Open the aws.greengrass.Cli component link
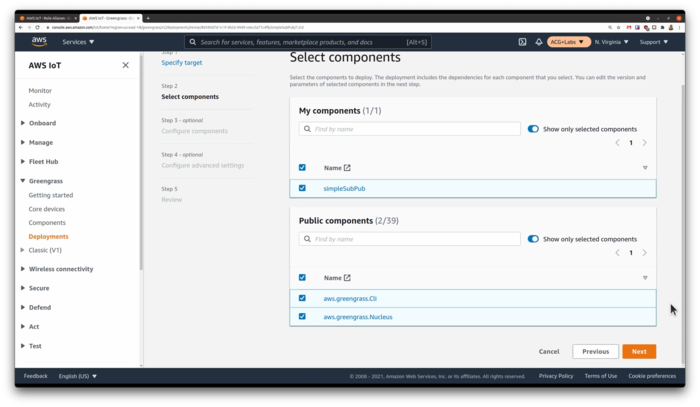 pos(350,299)
